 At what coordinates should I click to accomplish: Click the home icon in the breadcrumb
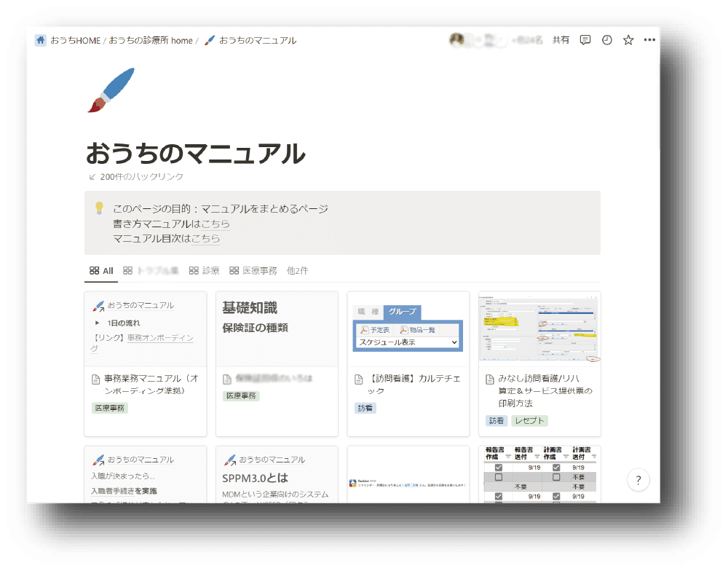tap(40, 40)
